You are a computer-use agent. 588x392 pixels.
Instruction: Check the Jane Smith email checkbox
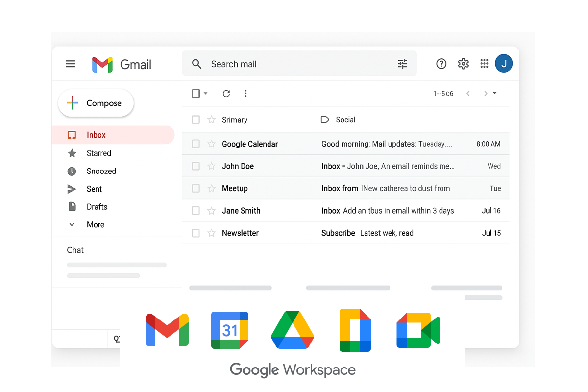(196, 211)
